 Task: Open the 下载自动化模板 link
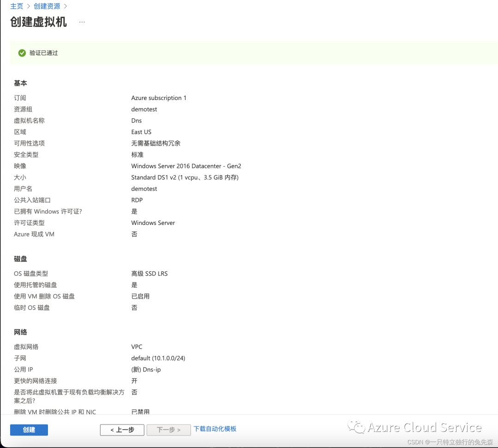(215, 429)
